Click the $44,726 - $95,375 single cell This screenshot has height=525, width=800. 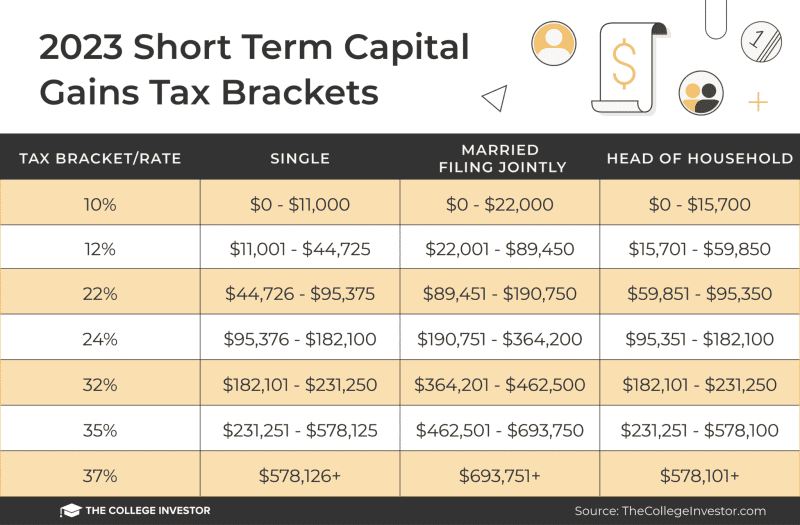click(300, 294)
